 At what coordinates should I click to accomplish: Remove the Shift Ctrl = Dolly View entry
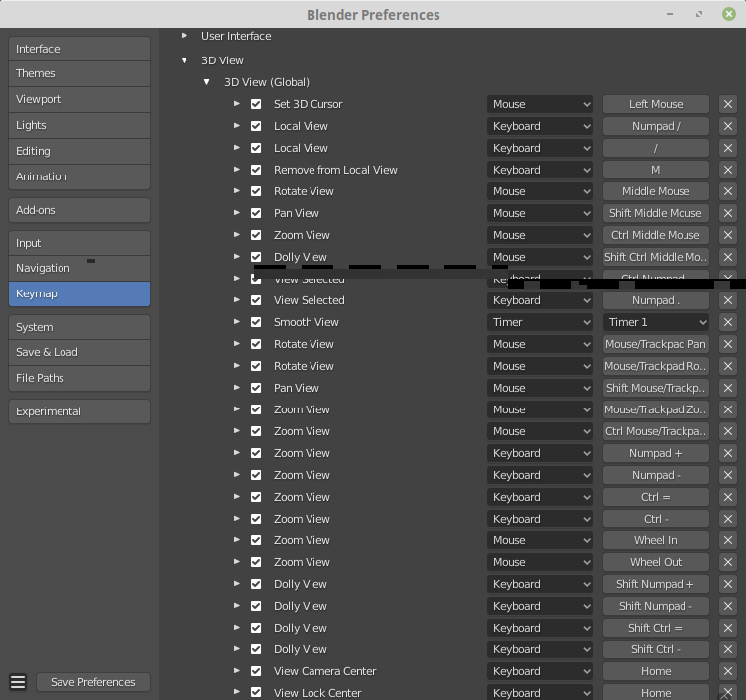click(x=728, y=628)
